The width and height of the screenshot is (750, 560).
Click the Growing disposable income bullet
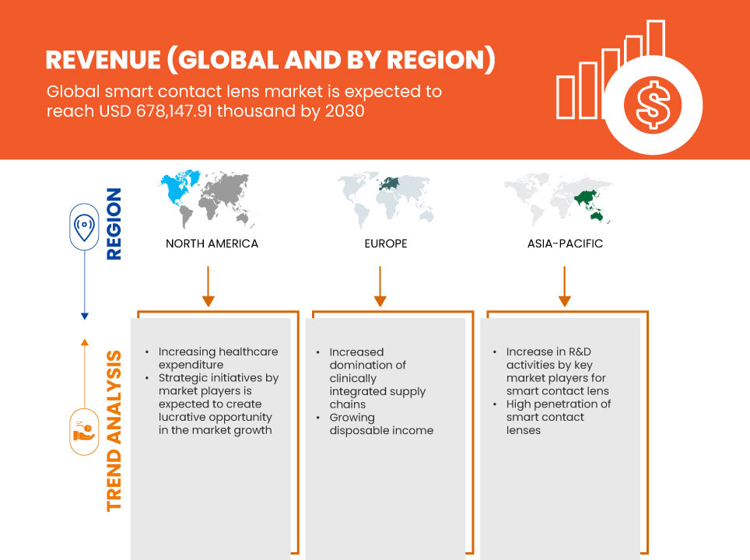point(380,424)
